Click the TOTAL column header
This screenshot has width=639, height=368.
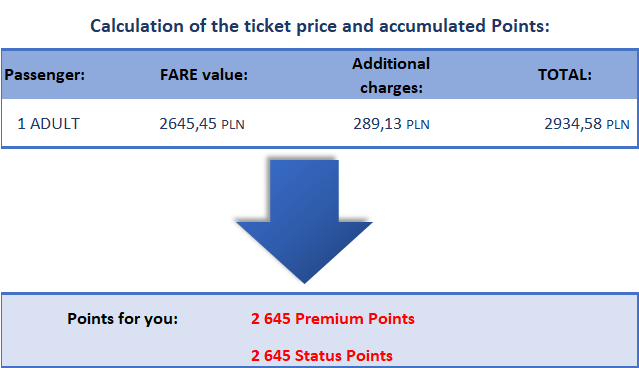565,75
